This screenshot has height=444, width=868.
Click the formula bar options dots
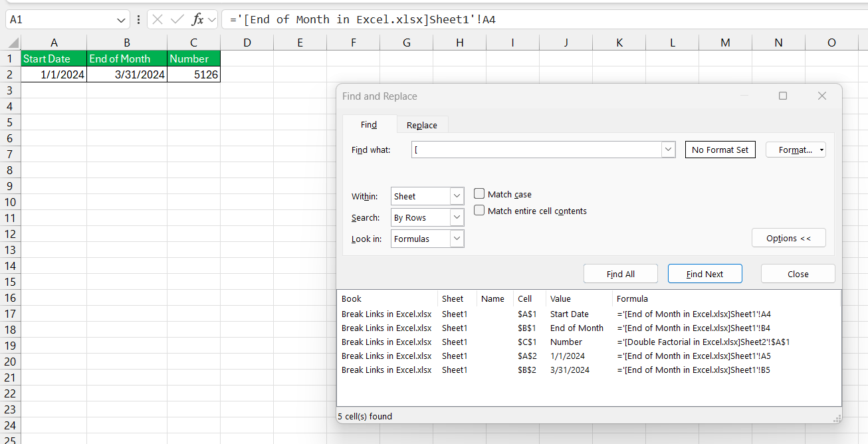(x=138, y=19)
